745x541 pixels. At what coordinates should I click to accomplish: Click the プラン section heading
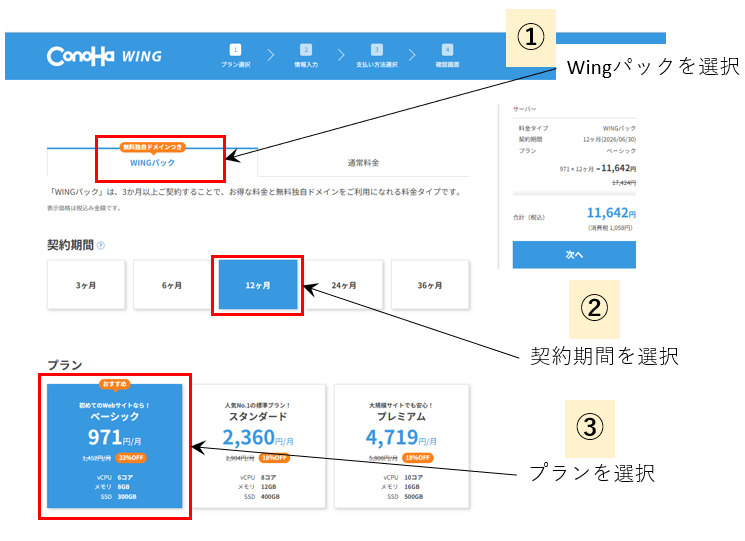coord(65,365)
